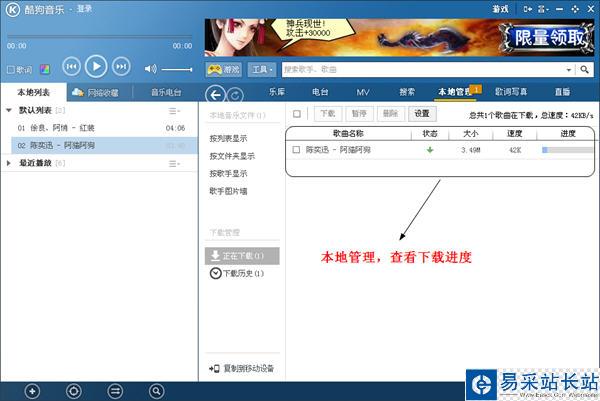
Task: Sort by 速度 column header
Action: click(515, 134)
